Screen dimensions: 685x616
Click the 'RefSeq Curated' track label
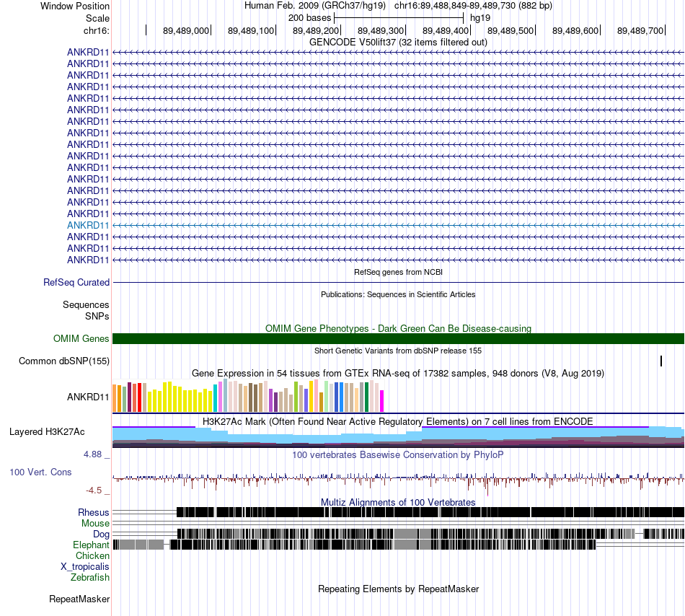pyautogui.click(x=76, y=283)
